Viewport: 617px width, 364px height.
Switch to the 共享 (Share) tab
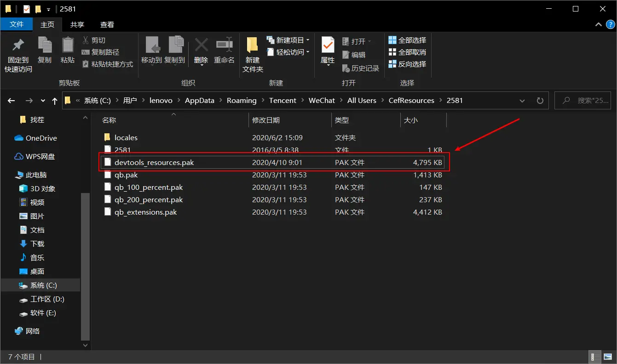point(77,24)
